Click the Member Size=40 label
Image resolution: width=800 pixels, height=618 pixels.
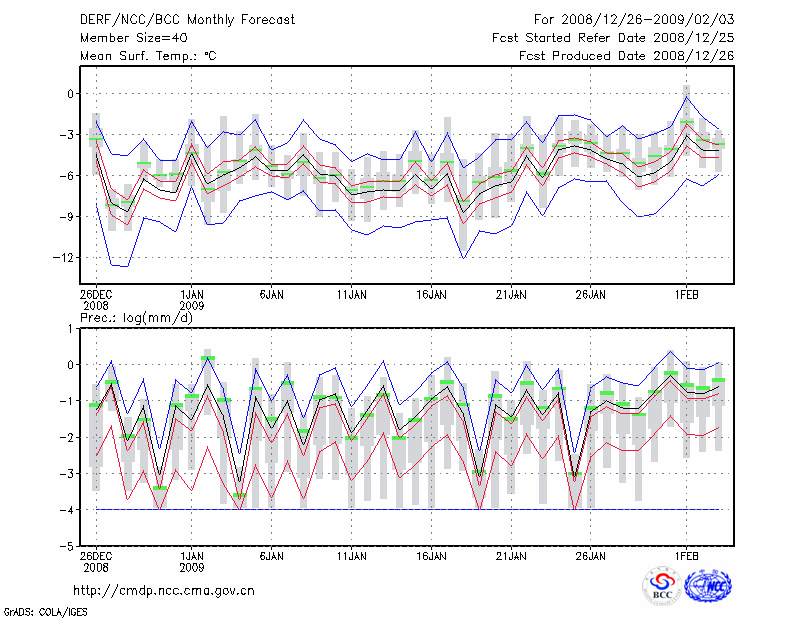click(126, 38)
